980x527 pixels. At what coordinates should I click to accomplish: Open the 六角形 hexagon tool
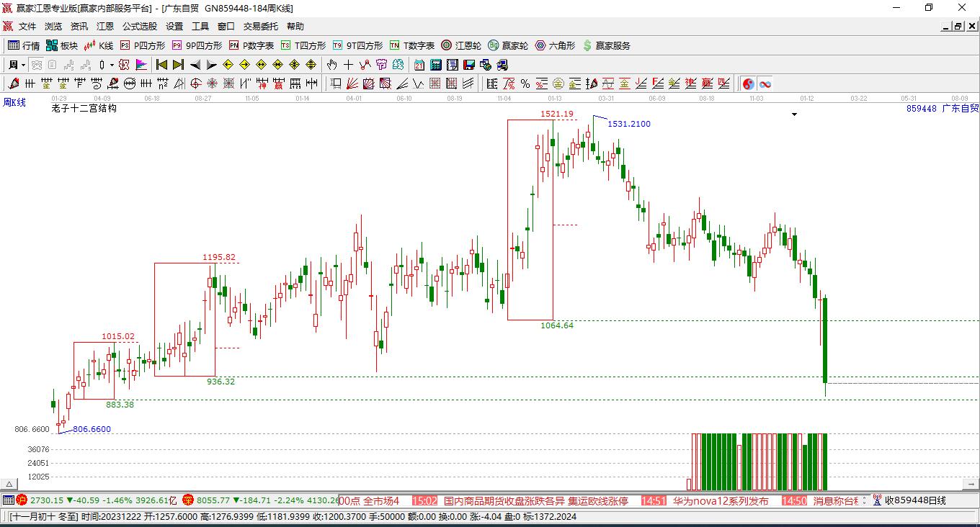coord(555,45)
